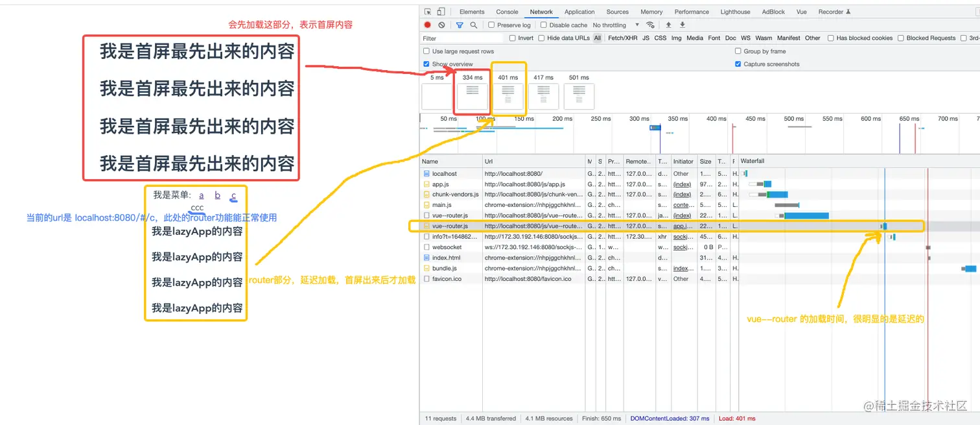
Task: Click menu link a on page
Action: [202, 195]
